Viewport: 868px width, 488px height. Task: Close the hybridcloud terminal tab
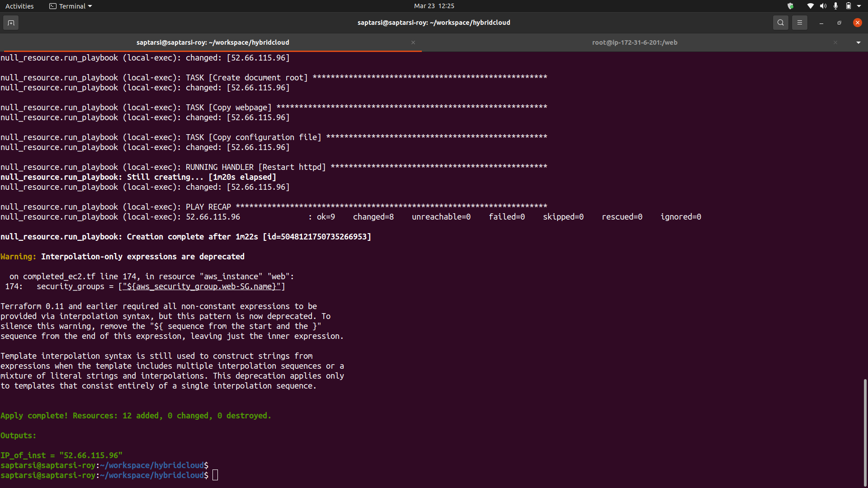413,42
